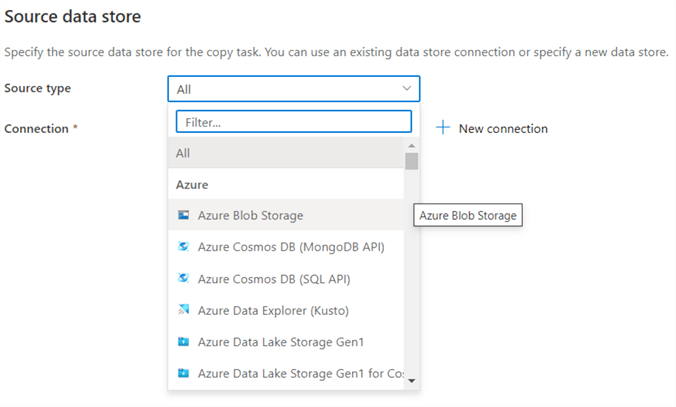Pick Azure Data Lake Storage Gen1 for Co… entry

point(286,373)
